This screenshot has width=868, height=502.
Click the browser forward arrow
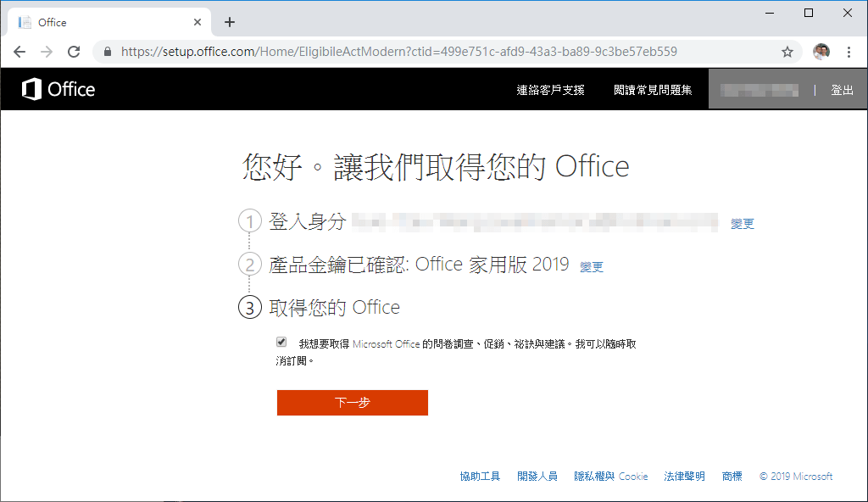coord(46,52)
